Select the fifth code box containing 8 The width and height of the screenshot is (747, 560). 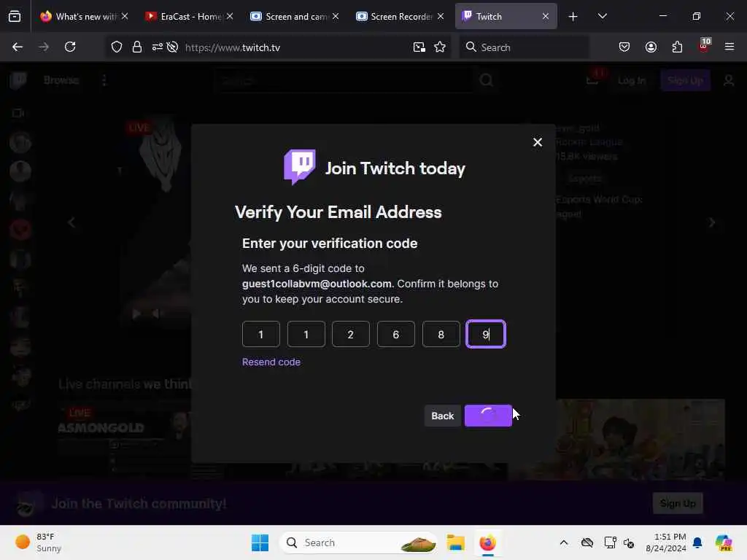441,334
